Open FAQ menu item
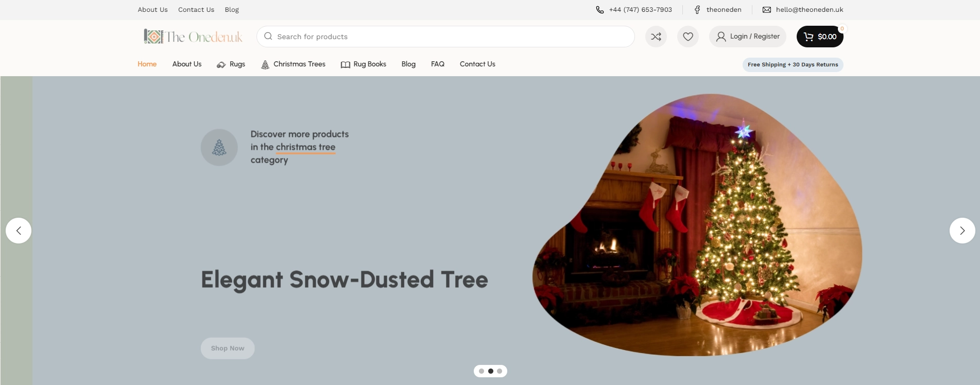980x385 pixels. point(438,64)
